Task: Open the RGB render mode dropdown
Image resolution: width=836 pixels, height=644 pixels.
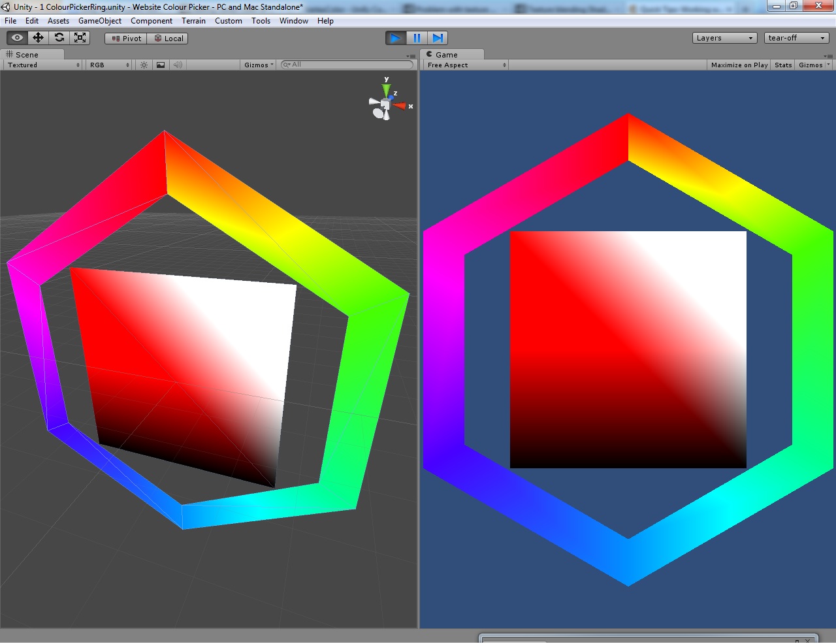Action: (109, 65)
